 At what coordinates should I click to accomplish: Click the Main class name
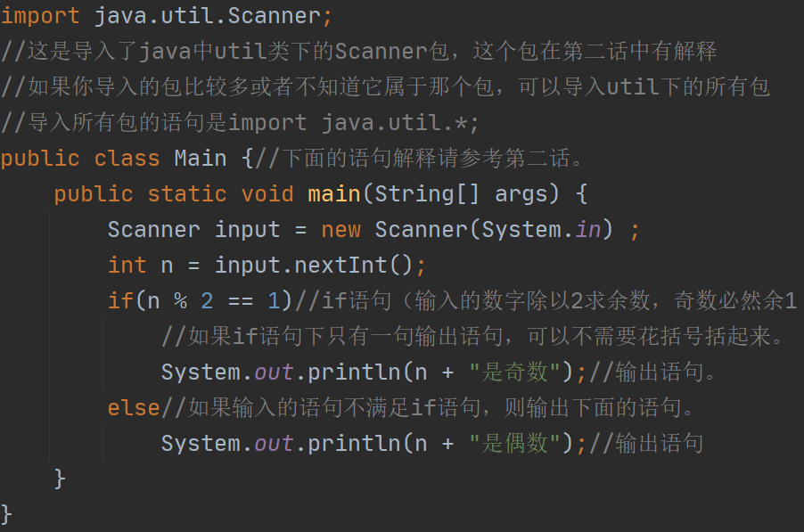201,159
